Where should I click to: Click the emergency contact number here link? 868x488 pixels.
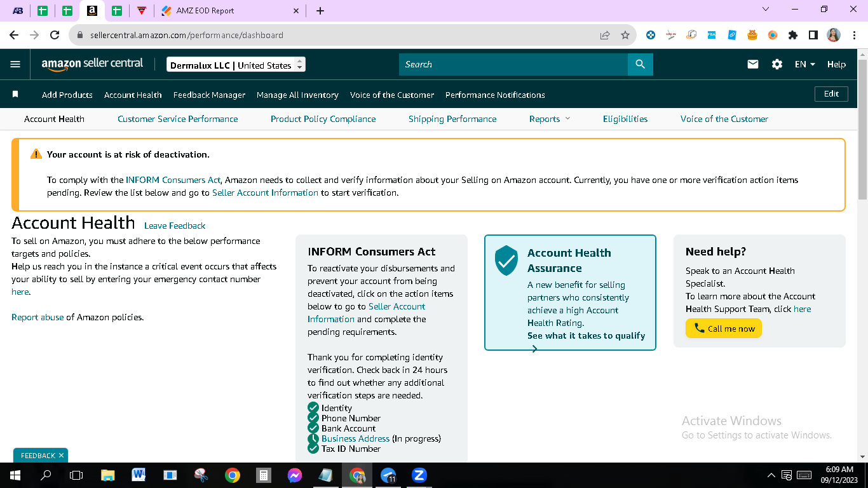pos(20,292)
